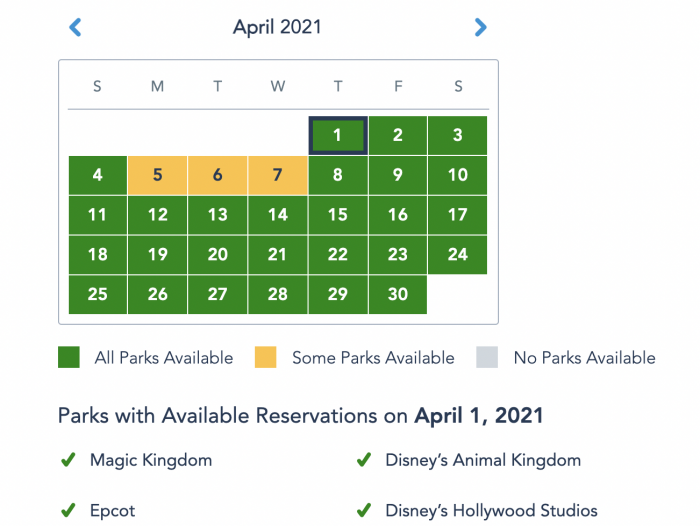Click the Disney's Hollywood Studios label
Viewport: 700px width, 526px height.
(x=492, y=511)
